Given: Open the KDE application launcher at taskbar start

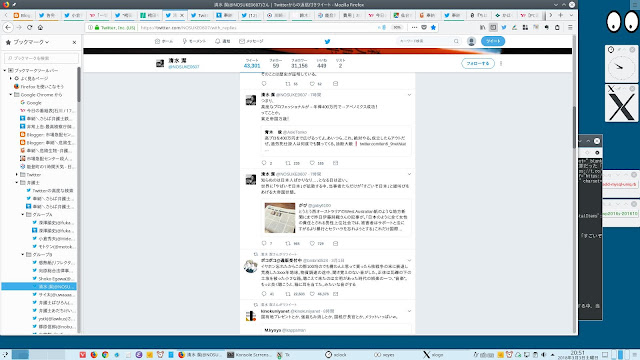Looking at the screenshot, I should pyautogui.click(x=5, y=355).
